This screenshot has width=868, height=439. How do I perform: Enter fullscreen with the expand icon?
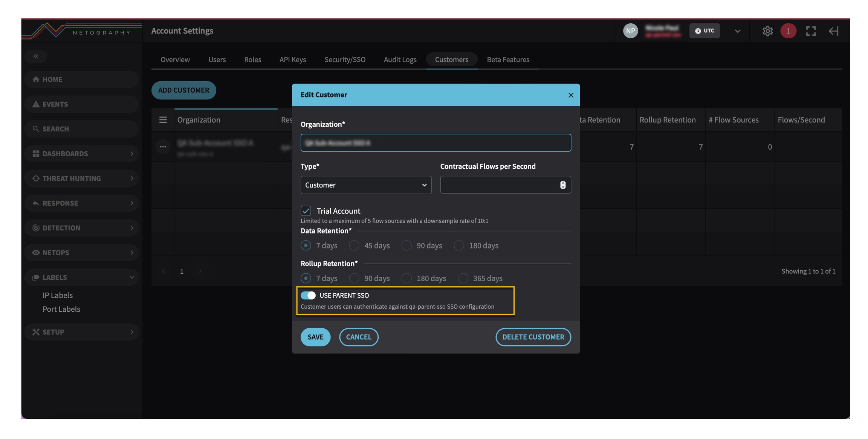(x=810, y=31)
